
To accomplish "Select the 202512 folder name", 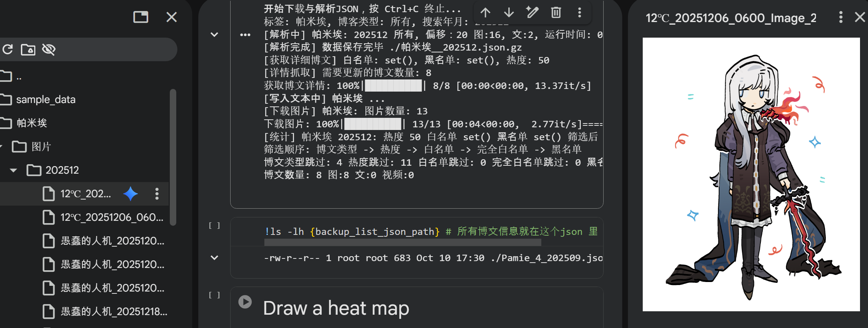I will pyautogui.click(x=62, y=170).
